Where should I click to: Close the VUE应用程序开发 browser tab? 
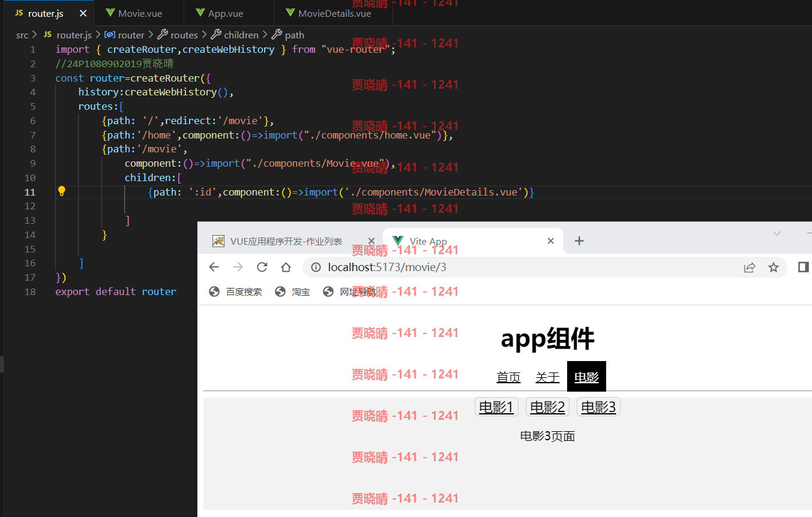tap(371, 241)
